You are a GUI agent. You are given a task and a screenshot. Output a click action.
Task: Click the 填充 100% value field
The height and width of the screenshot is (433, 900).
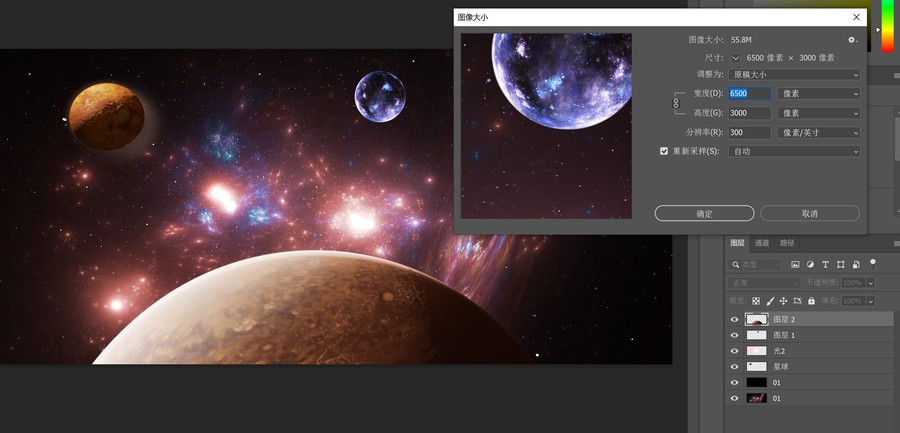click(854, 301)
